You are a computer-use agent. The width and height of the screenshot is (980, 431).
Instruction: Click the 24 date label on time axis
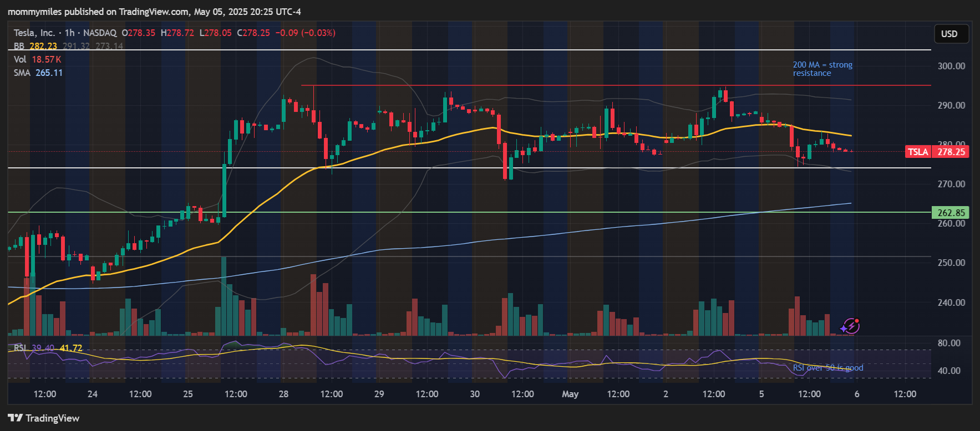point(93,394)
